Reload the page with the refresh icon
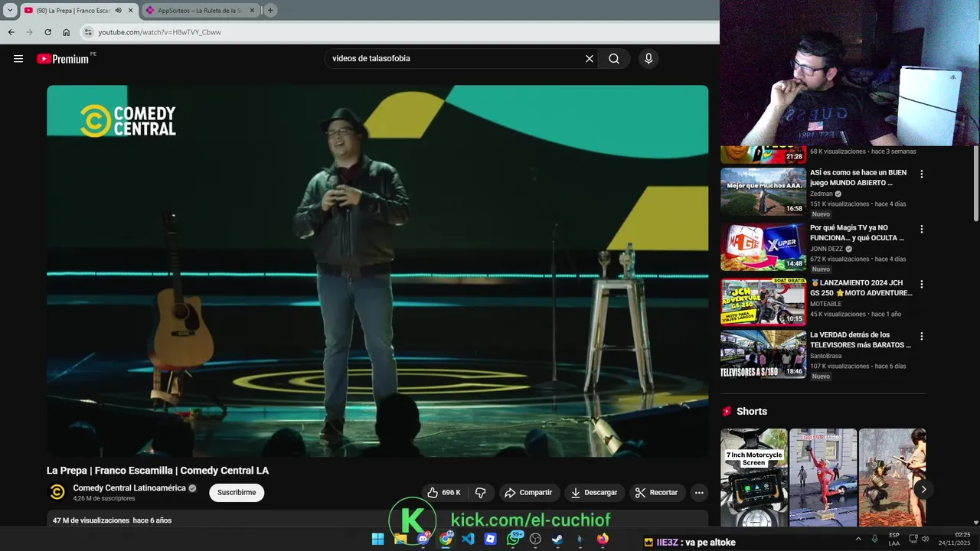 47,32
